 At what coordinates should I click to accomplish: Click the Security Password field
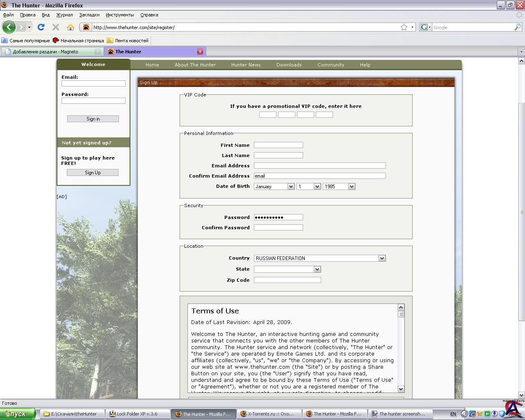point(278,217)
